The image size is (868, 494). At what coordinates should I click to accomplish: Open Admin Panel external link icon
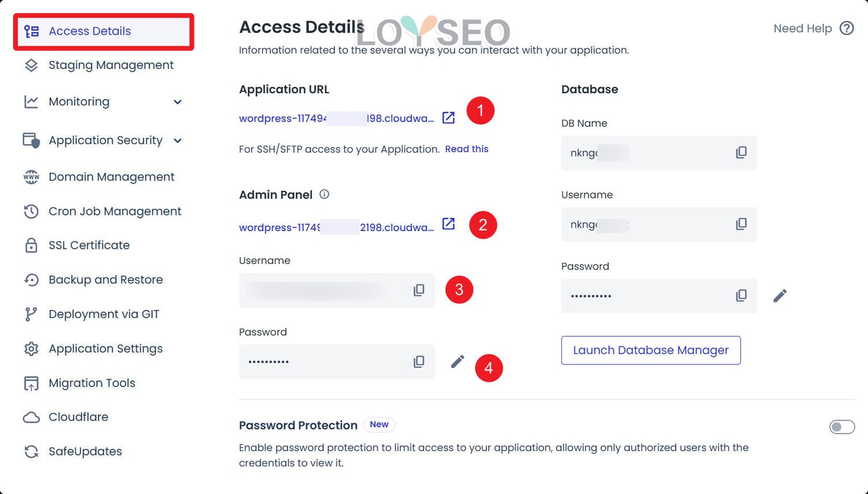(448, 224)
